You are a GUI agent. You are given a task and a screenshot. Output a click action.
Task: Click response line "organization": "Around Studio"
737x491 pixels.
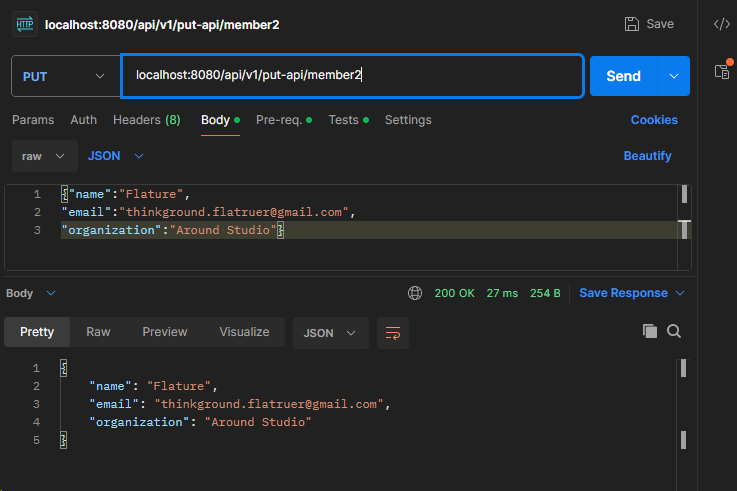point(200,422)
